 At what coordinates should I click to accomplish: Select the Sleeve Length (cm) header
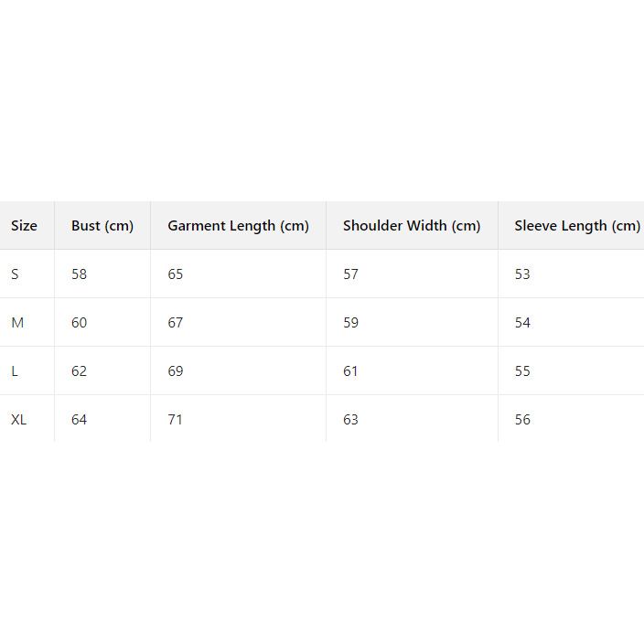pyautogui.click(x=576, y=226)
